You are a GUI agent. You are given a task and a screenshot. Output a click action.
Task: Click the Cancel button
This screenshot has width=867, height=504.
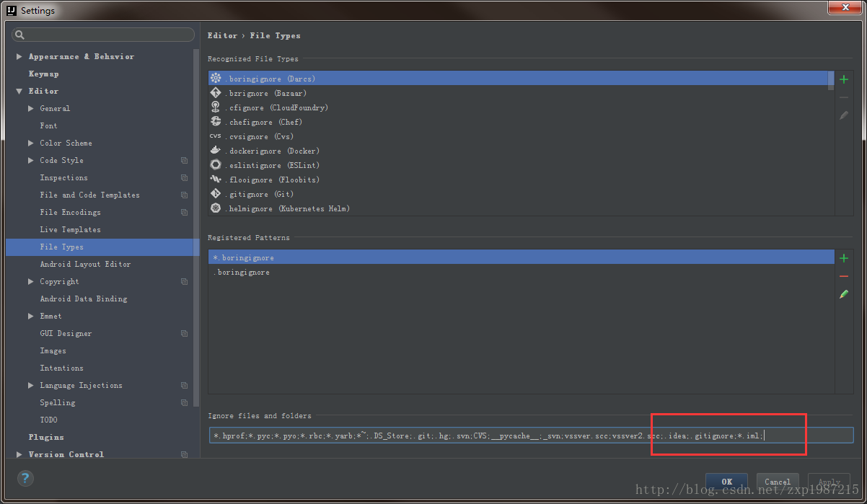(778, 482)
